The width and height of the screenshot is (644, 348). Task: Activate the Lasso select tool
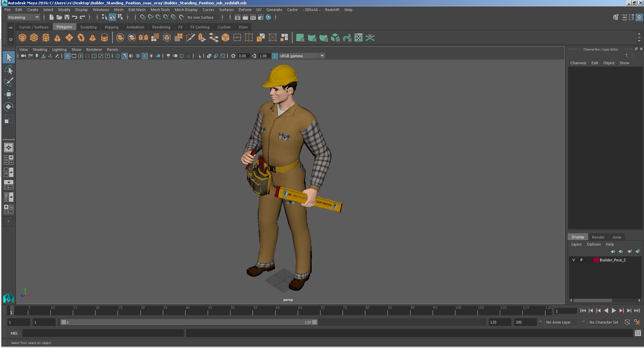pos(9,70)
